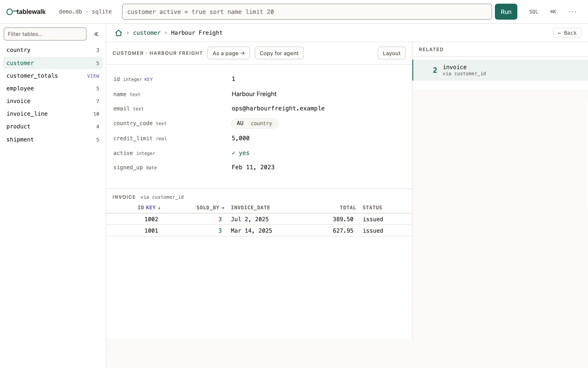Viewport: 588px width, 368px height.
Task: Run the query
Action: point(506,12)
